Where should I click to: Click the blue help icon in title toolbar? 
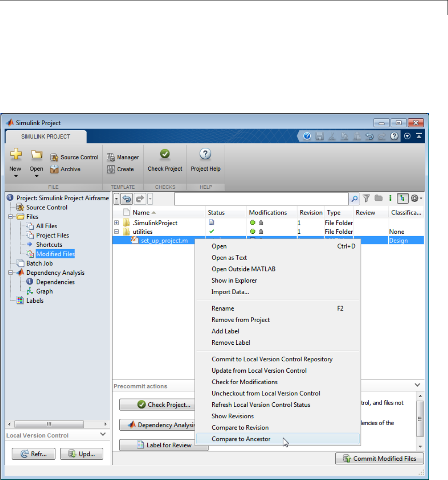pos(307,136)
